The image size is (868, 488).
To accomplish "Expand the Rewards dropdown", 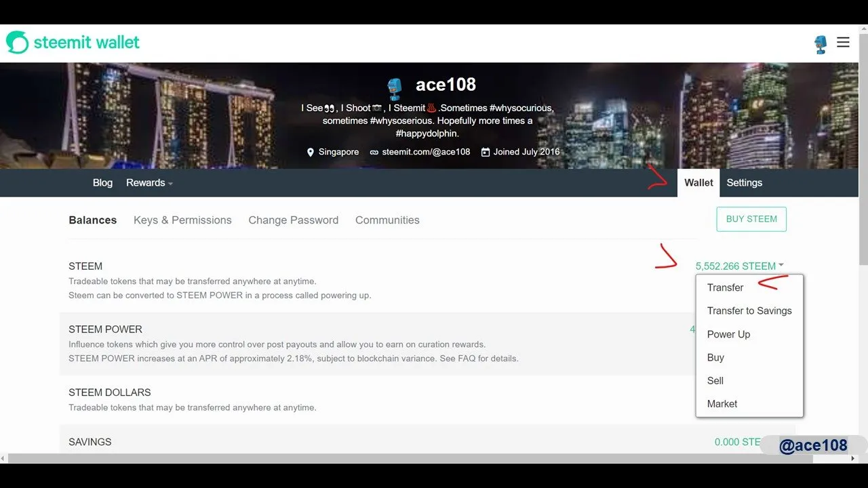I will coord(149,183).
